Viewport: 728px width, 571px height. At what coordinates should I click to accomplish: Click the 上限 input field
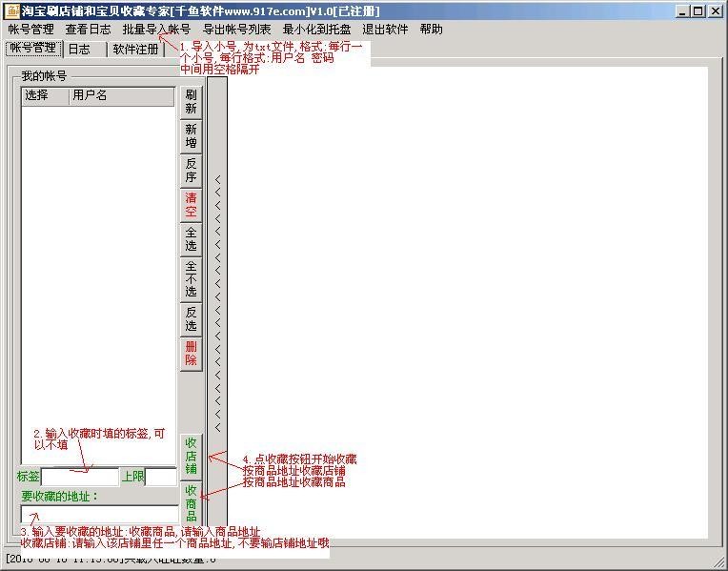point(161,477)
